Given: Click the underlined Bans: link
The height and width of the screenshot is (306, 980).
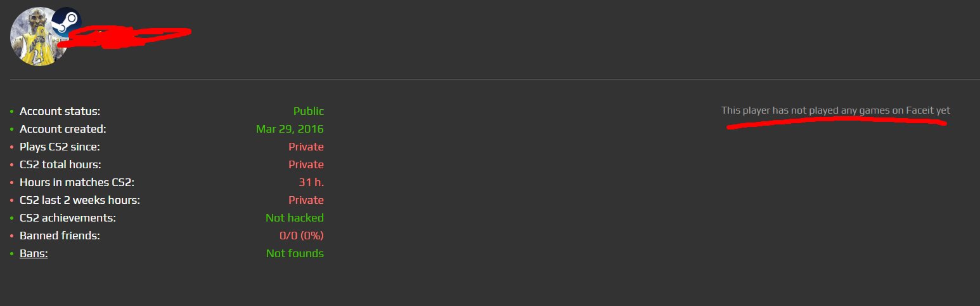Looking at the screenshot, I should (x=34, y=253).
